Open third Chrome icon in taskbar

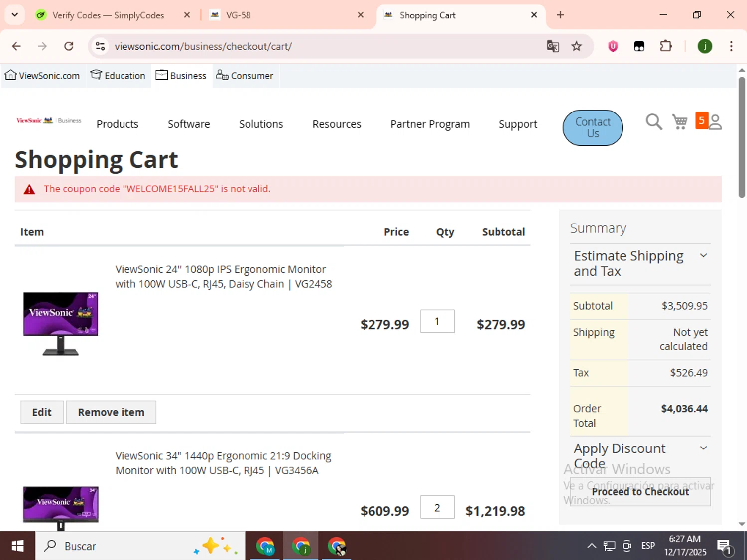pos(337,546)
